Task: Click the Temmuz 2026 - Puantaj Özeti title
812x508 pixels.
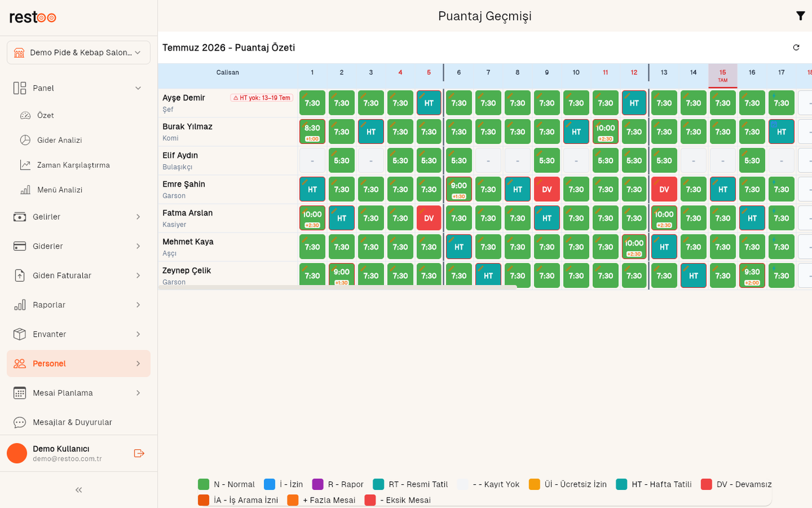Action: pos(229,48)
